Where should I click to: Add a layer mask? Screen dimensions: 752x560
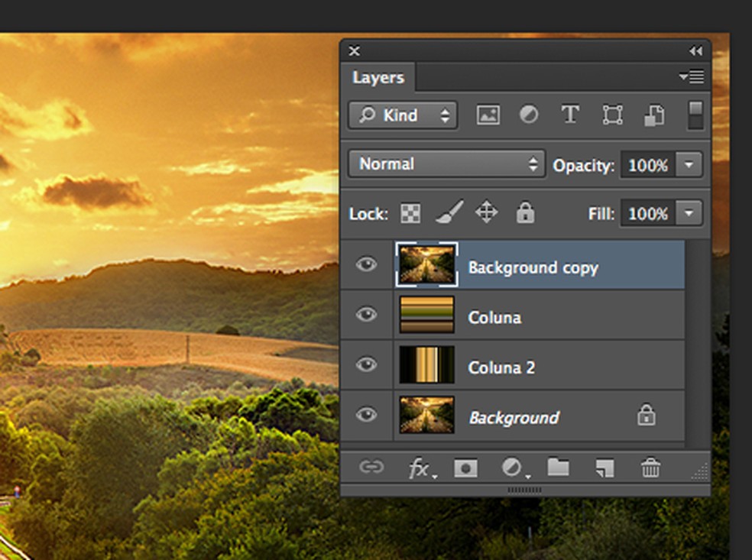click(x=465, y=468)
